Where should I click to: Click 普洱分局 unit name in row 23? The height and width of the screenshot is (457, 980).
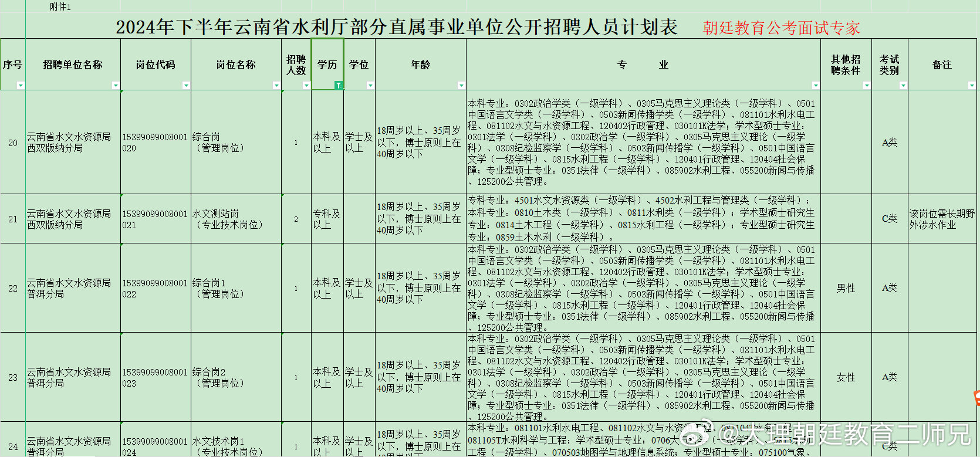(x=73, y=377)
